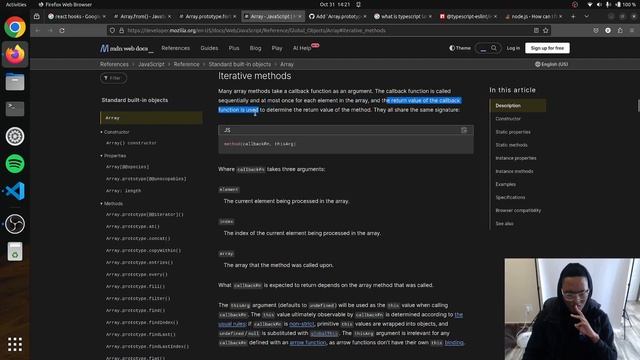Bookmark this page with star icon

pyautogui.click(x=546, y=30)
